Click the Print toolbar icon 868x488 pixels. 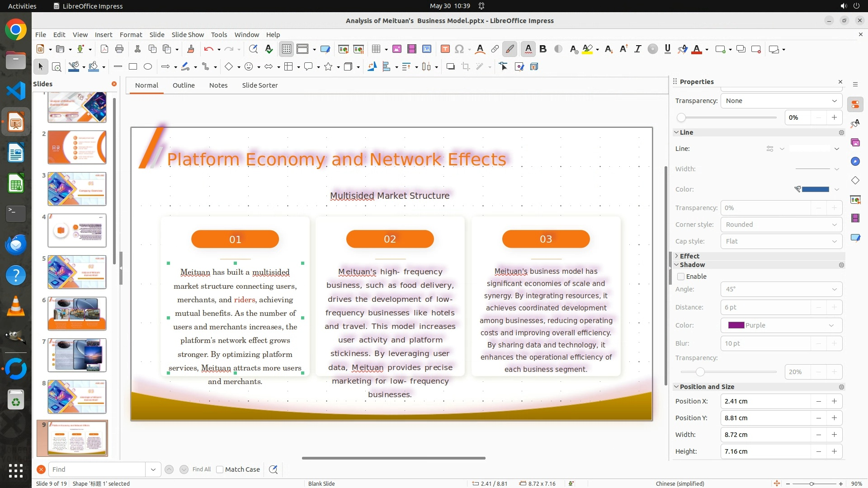click(x=119, y=49)
